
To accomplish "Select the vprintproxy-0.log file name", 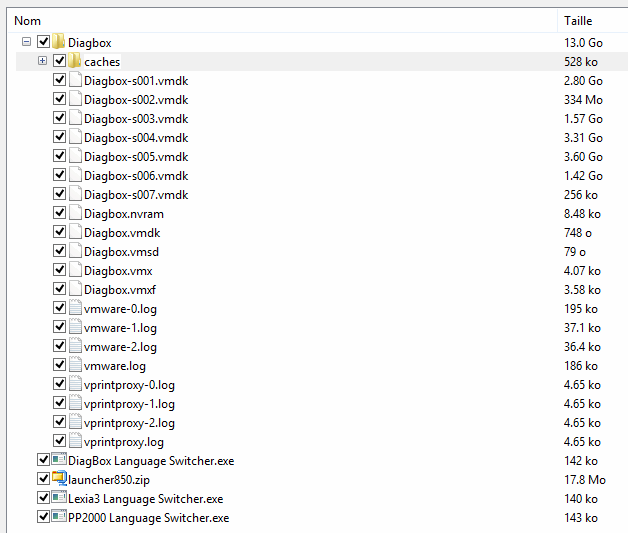I will (129, 385).
